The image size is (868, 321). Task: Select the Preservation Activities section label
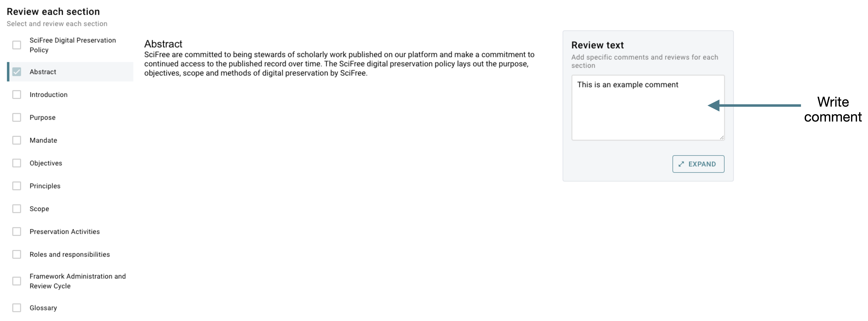tap(65, 232)
